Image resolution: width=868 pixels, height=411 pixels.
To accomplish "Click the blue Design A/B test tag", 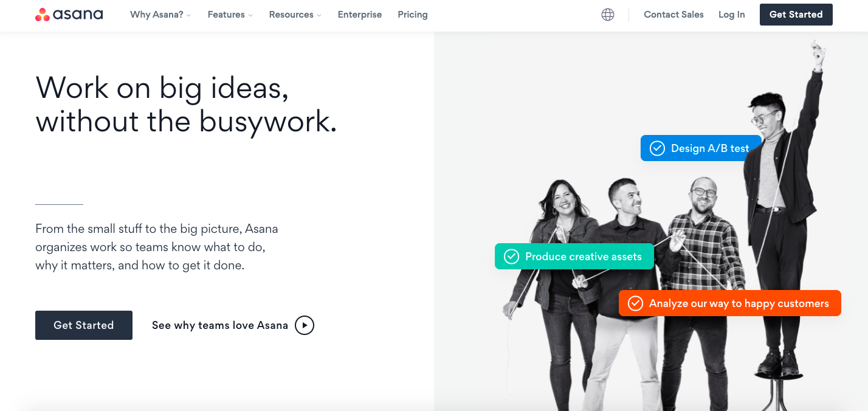I will click(701, 148).
